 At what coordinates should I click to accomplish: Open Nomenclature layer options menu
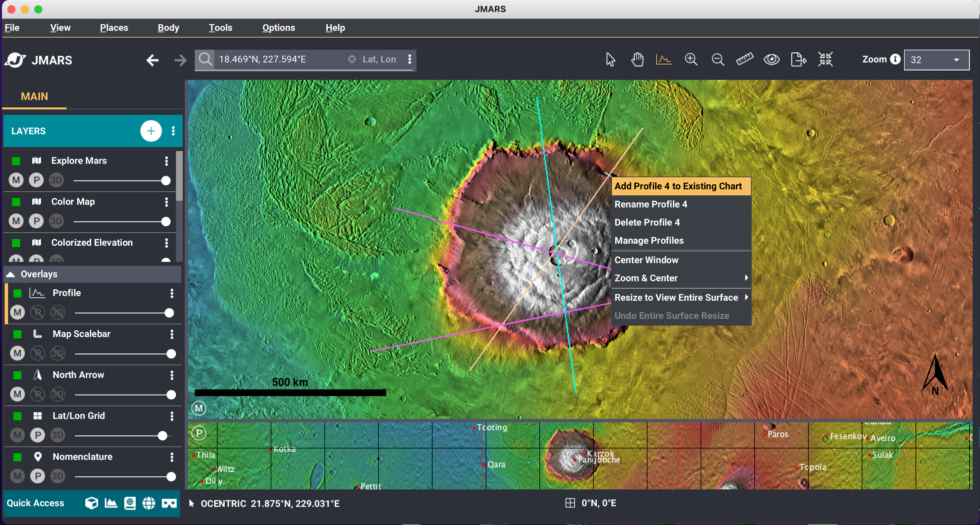172,457
